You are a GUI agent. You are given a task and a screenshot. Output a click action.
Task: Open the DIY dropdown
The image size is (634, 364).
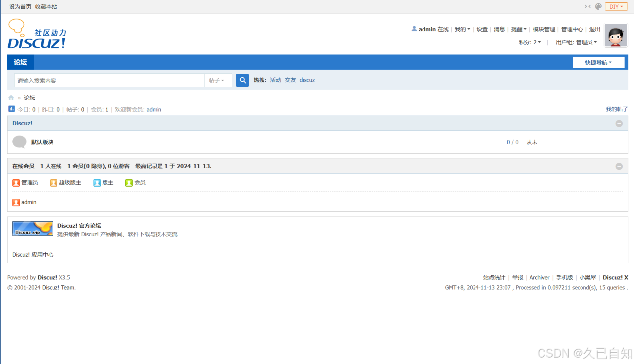point(616,6)
